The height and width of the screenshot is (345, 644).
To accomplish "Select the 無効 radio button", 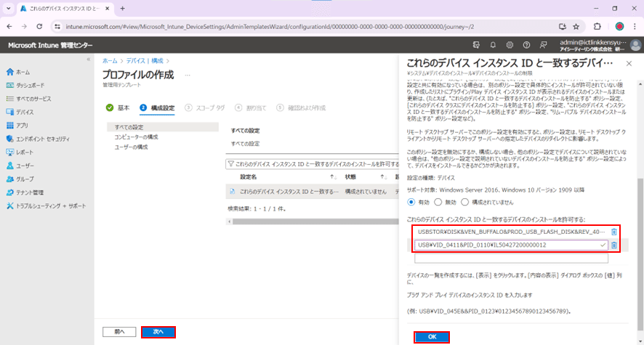I will (x=438, y=202).
